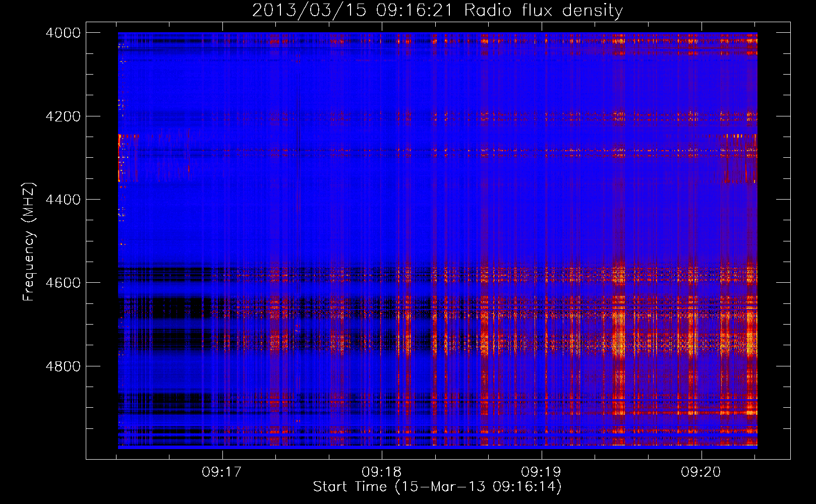Image resolution: width=816 pixels, height=504 pixels.
Task: Click the 09:20 time tick label
Action: click(701, 472)
